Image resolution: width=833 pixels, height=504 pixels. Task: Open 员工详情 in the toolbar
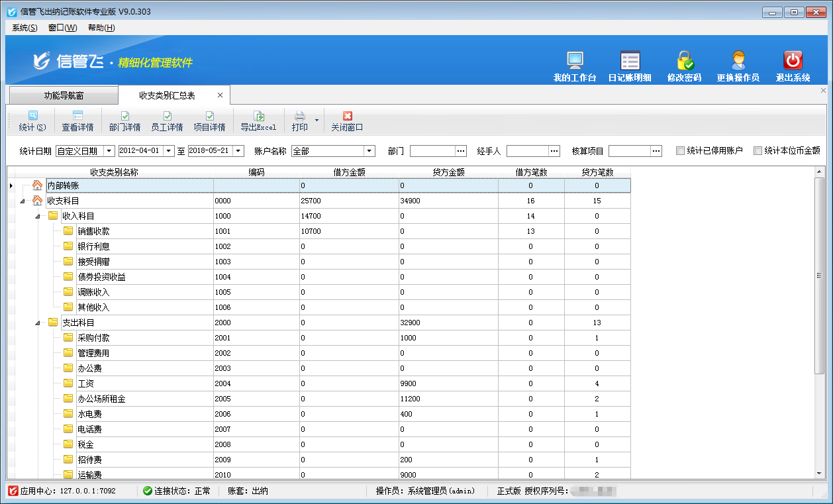[x=167, y=116]
